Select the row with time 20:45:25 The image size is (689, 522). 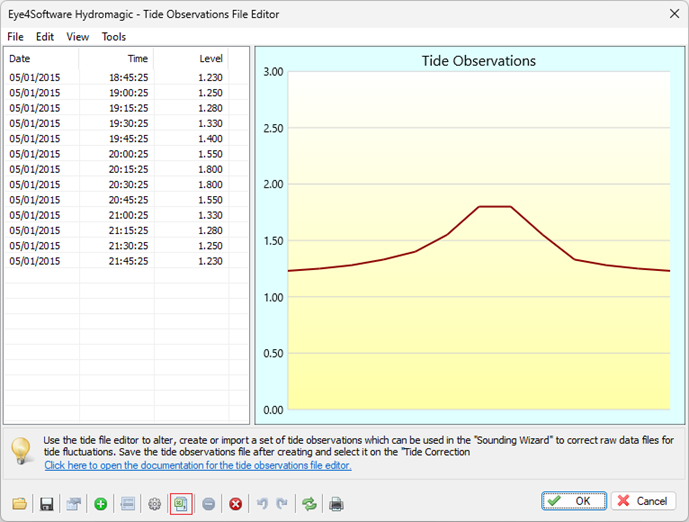click(x=126, y=200)
